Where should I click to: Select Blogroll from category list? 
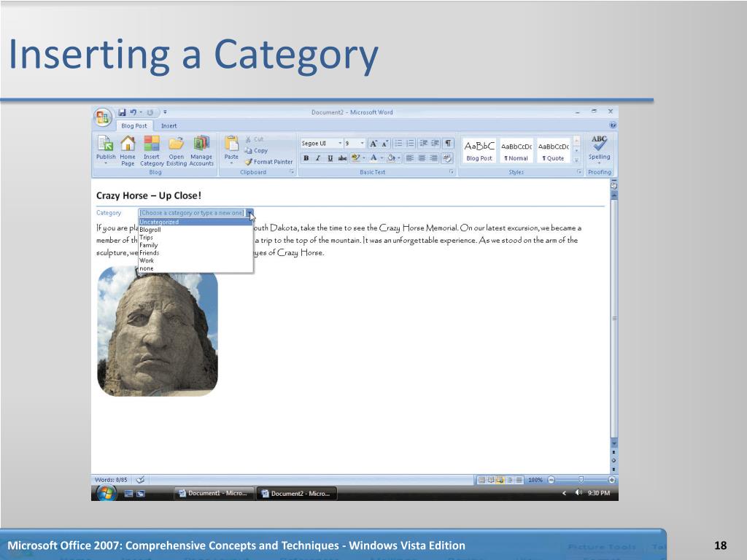pos(196,230)
